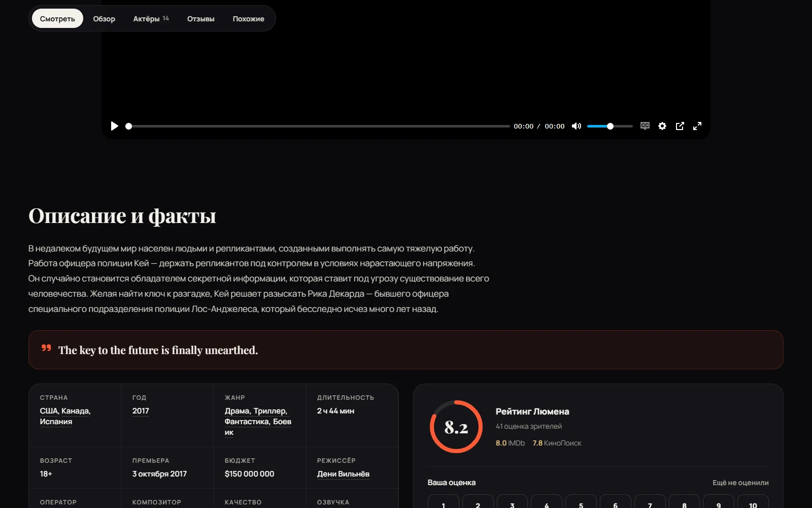Mute the player volume speaker icon
The width and height of the screenshot is (812, 508).
577,126
